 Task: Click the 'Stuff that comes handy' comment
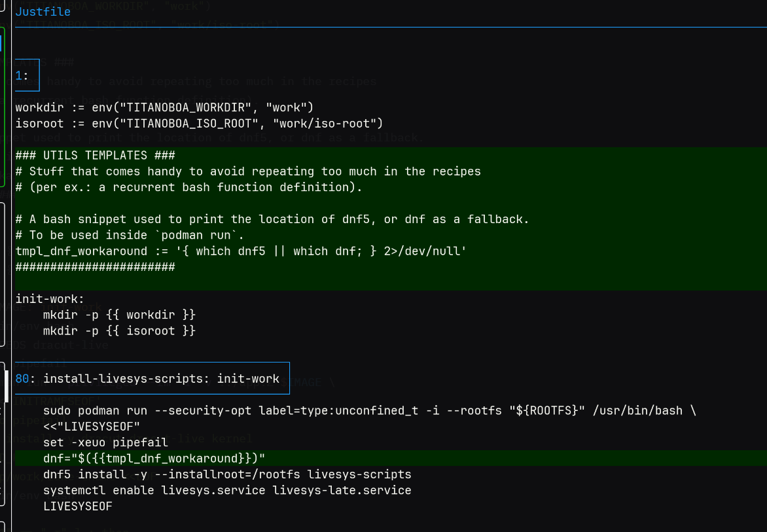[x=248, y=171]
